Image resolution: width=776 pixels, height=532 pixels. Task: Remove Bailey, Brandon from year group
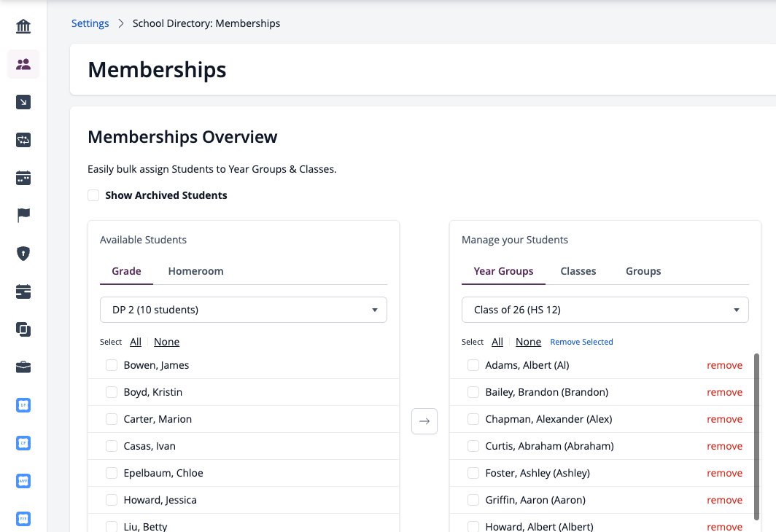724,392
